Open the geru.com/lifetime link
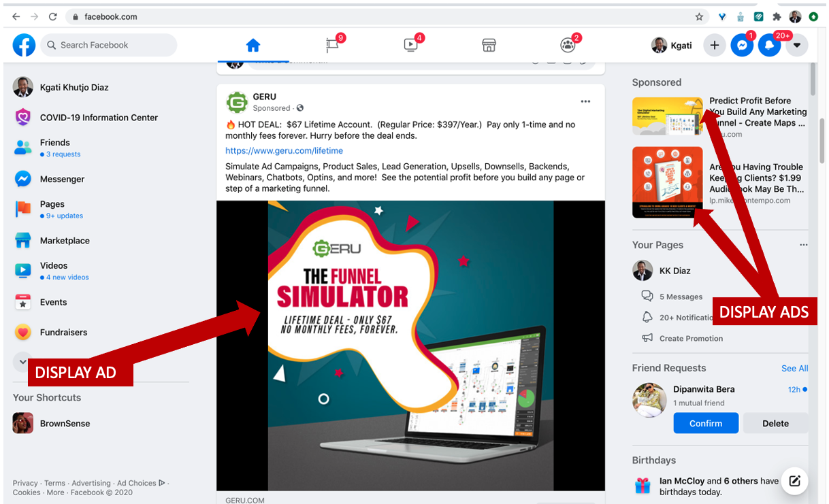 point(284,150)
